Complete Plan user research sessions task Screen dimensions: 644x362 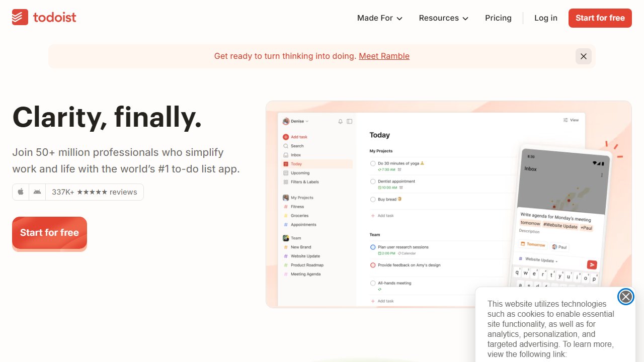click(373, 247)
